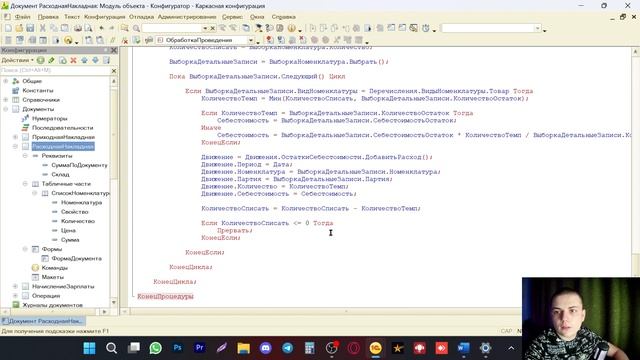Expand the Общие tree node

click(x=6, y=81)
